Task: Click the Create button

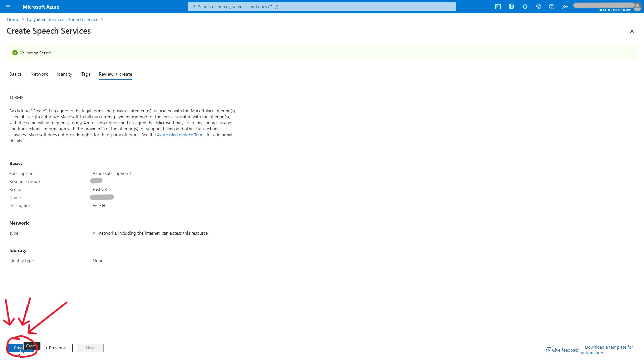Action: click(x=17, y=348)
